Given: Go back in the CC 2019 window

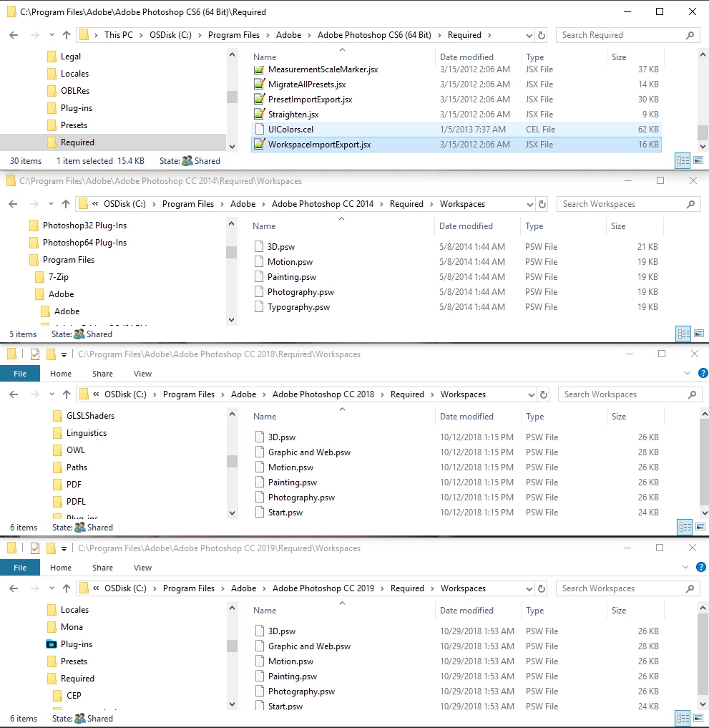Looking at the screenshot, I should [x=14, y=588].
